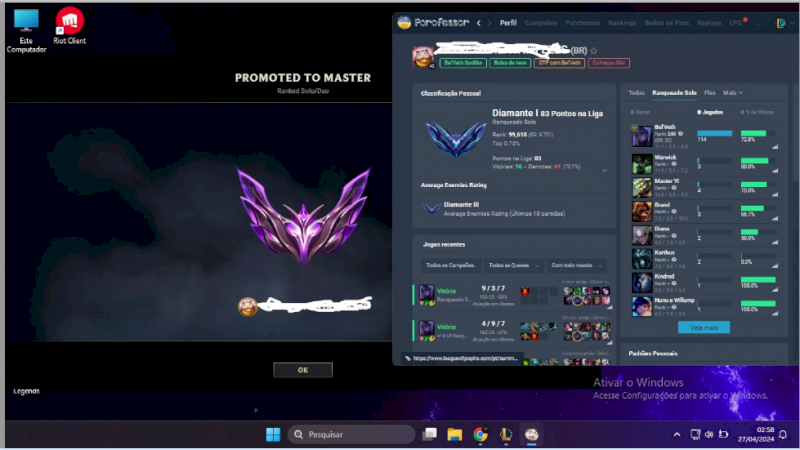
Task: Switch to Ranqueado Solo stats tab
Action: [x=674, y=93]
